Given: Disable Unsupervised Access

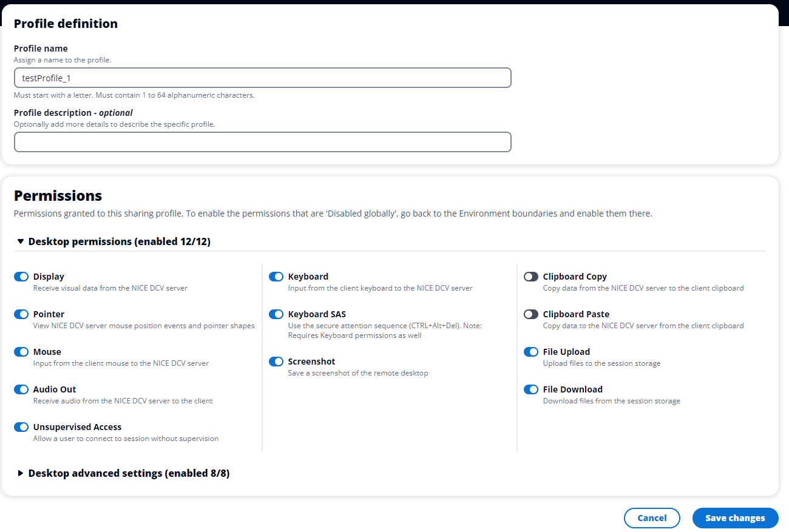Looking at the screenshot, I should (21, 427).
